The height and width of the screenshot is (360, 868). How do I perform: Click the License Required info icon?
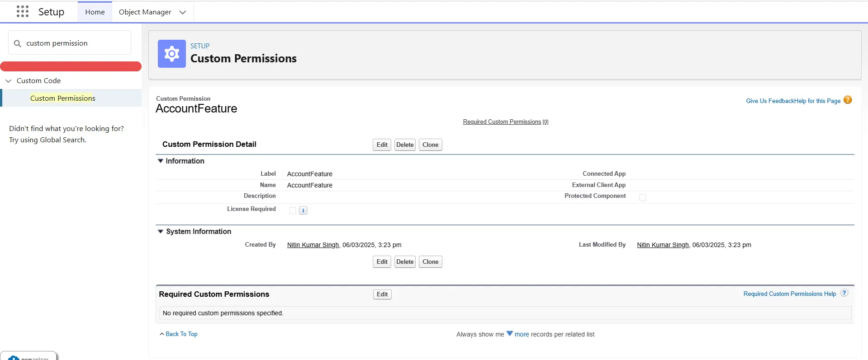303,210
